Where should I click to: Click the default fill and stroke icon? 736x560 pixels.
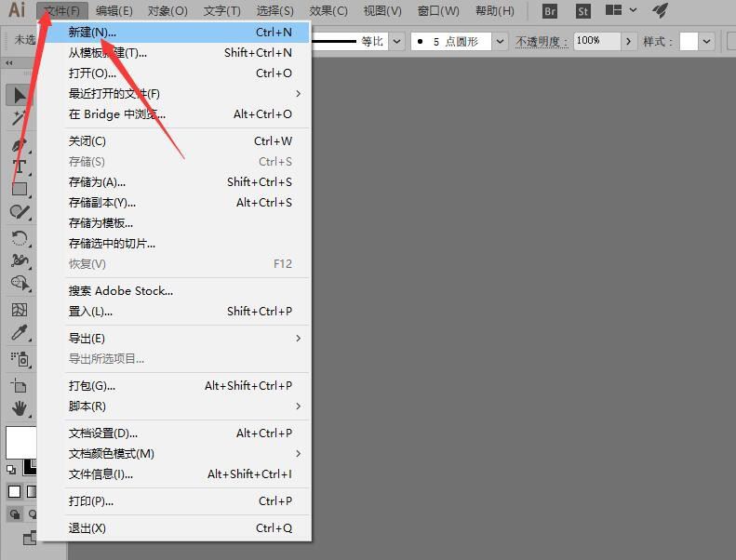click(11, 469)
